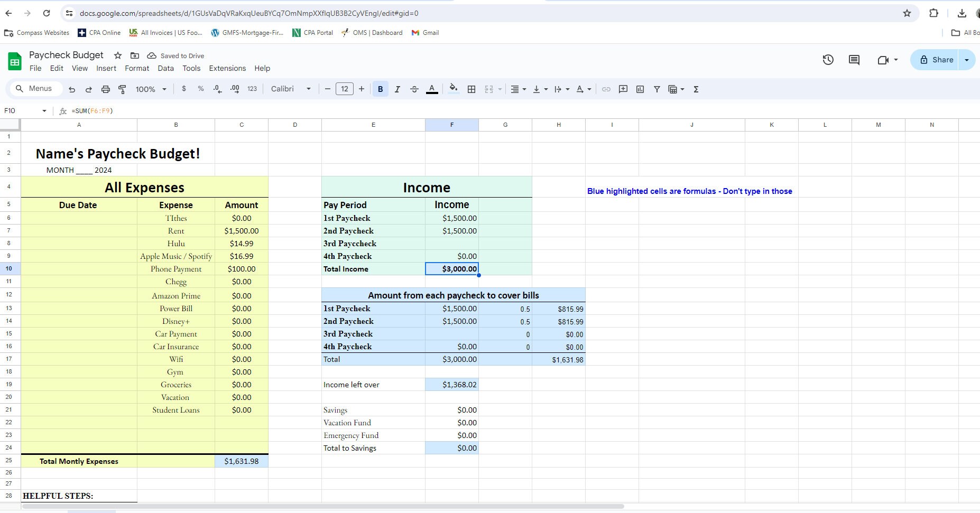980x513 pixels.
Task: Open the zoom level dropdown at 100%
Action: tap(150, 89)
